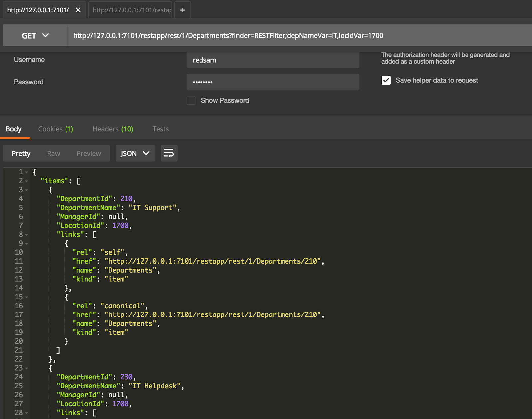Select the DepartmentId value 230
Image resolution: width=532 pixels, height=419 pixels.
[x=126, y=377]
